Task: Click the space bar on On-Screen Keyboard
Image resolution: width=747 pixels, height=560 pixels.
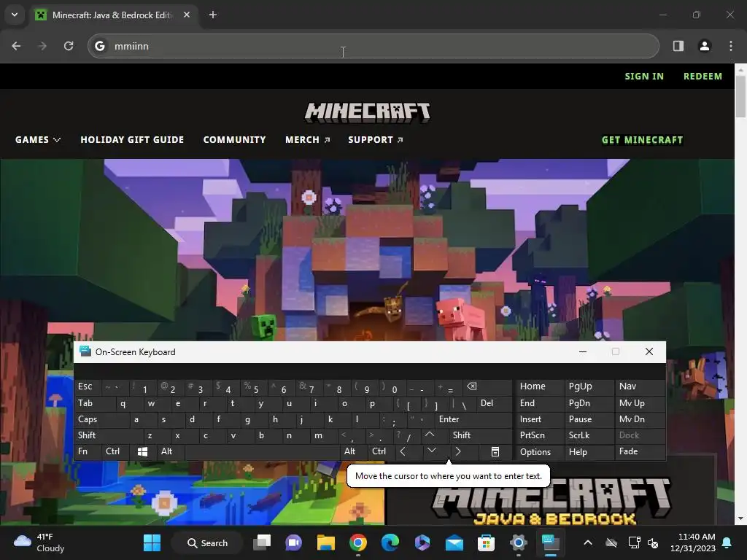Action: point(262,451)
